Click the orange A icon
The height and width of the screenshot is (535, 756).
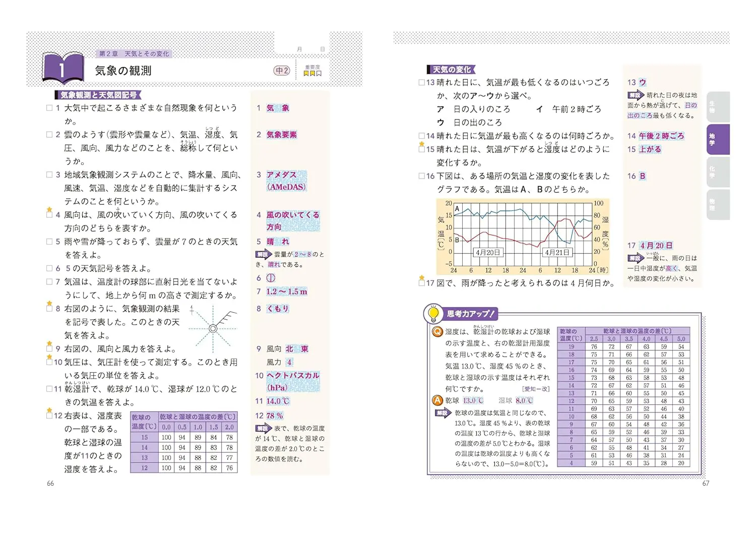[437, 400]
